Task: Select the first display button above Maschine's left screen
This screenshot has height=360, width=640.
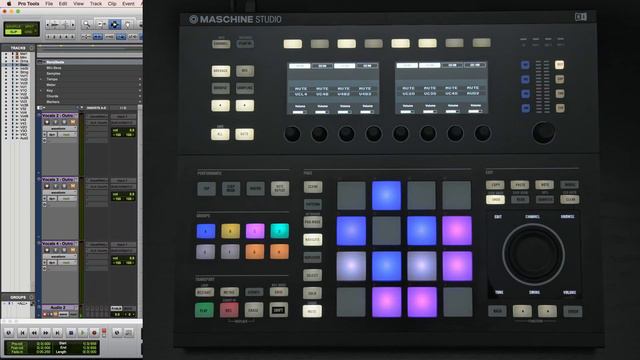Action: point(293,44)
